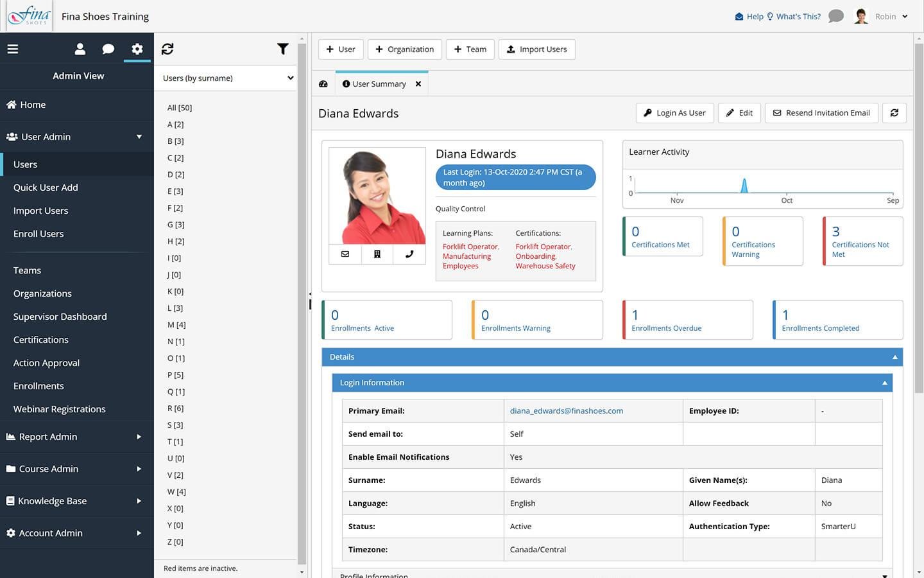This screenshot has height=578, width=924.
Task: Click the envelope icon under profile photo
Action: (345, 254)
